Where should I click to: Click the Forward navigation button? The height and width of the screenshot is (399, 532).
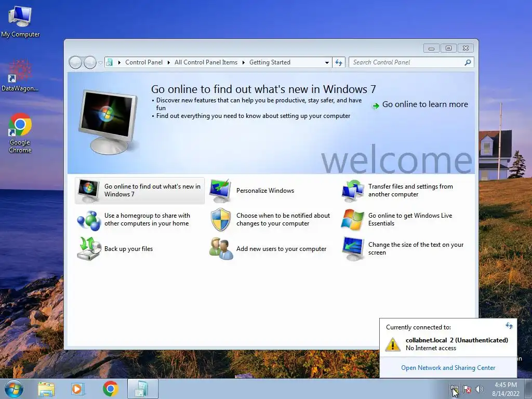point(90,62)
